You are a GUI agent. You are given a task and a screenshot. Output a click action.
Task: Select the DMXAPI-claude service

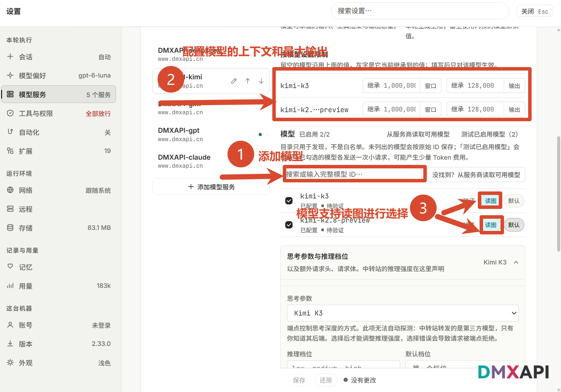tap(211, 161)
